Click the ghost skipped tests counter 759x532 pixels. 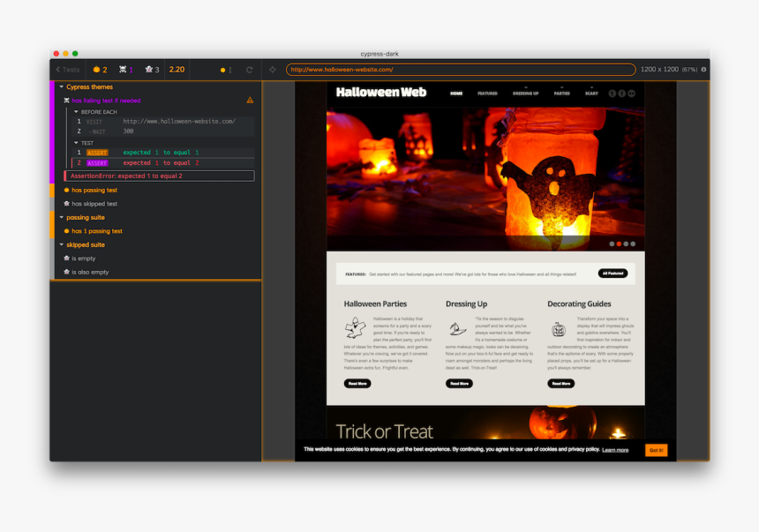click(x=152, y=70)
